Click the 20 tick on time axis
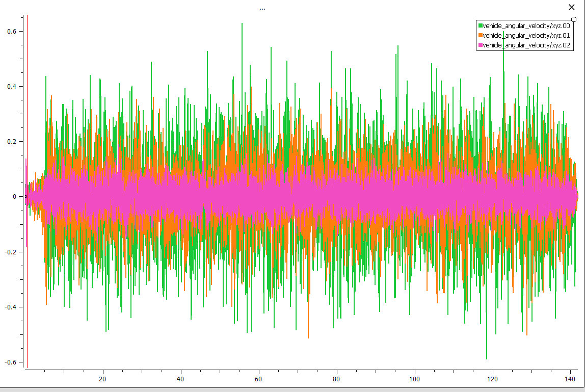 click(102, 379)
